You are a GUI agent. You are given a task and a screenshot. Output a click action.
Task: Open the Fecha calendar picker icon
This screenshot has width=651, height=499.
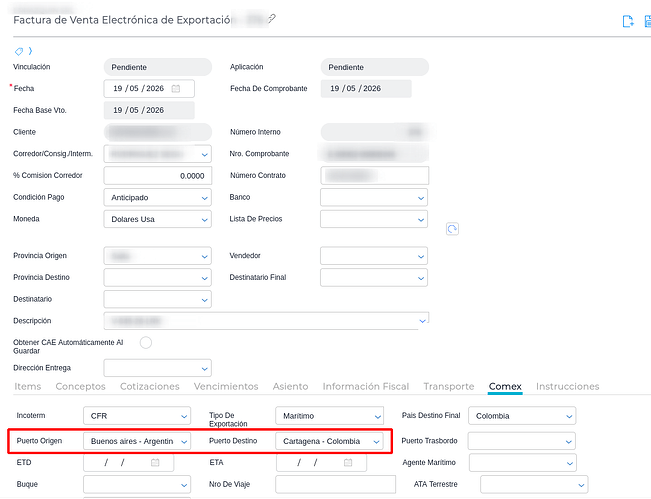click(176, 88)
